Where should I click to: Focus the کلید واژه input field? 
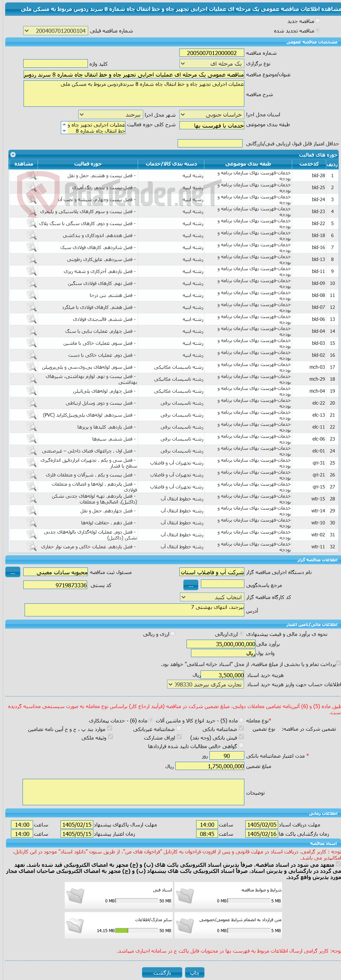[x=55, y=64]
